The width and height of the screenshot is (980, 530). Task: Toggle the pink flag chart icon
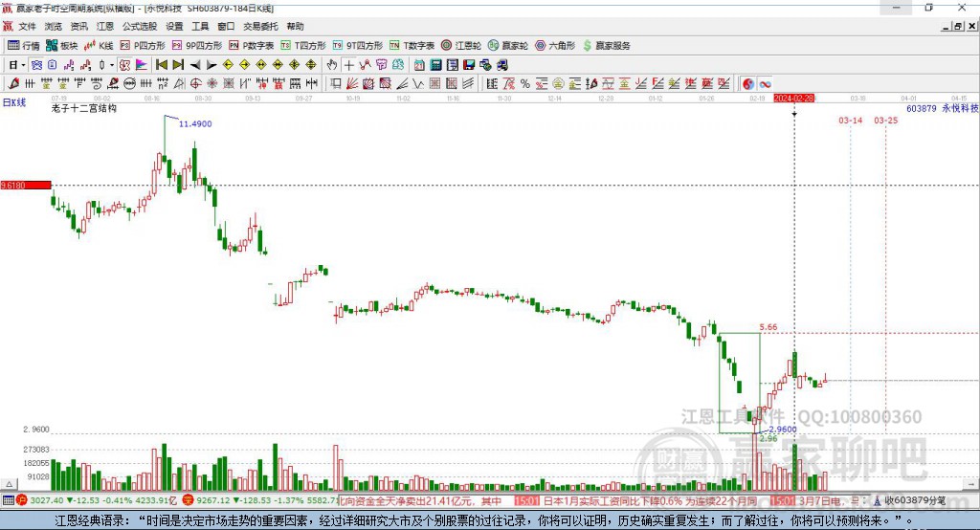[142, 65]
